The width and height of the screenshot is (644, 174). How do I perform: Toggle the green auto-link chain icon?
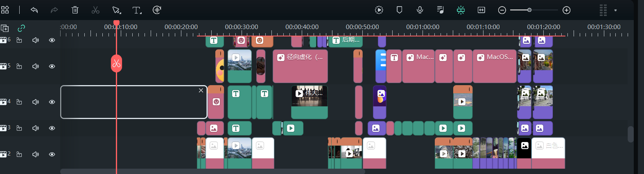click(21, 28)
